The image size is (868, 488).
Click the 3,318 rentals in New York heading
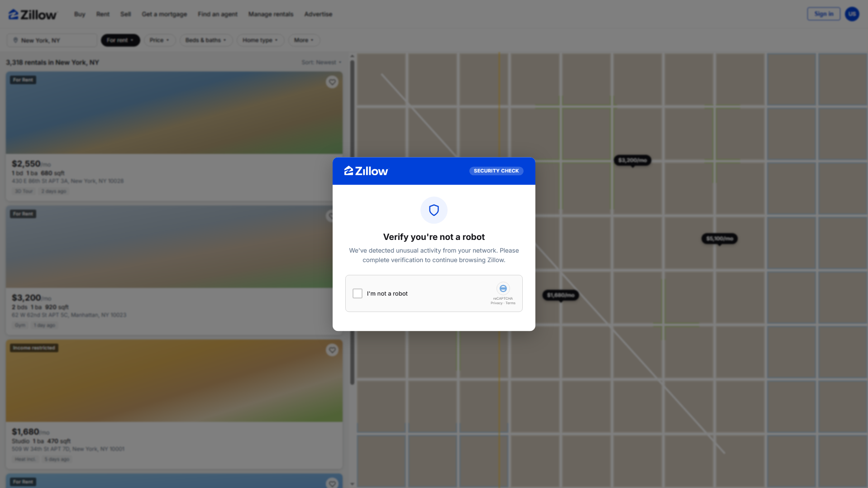point(52,62)
